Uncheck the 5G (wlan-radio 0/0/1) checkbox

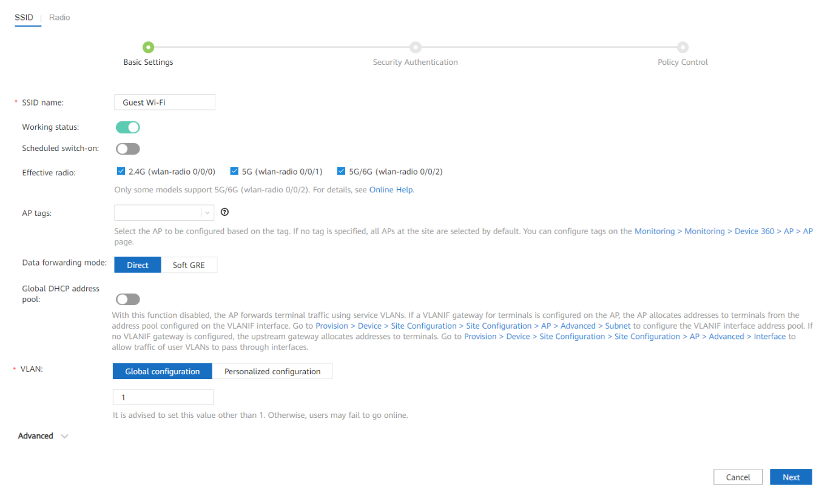(x=234, y=171)
